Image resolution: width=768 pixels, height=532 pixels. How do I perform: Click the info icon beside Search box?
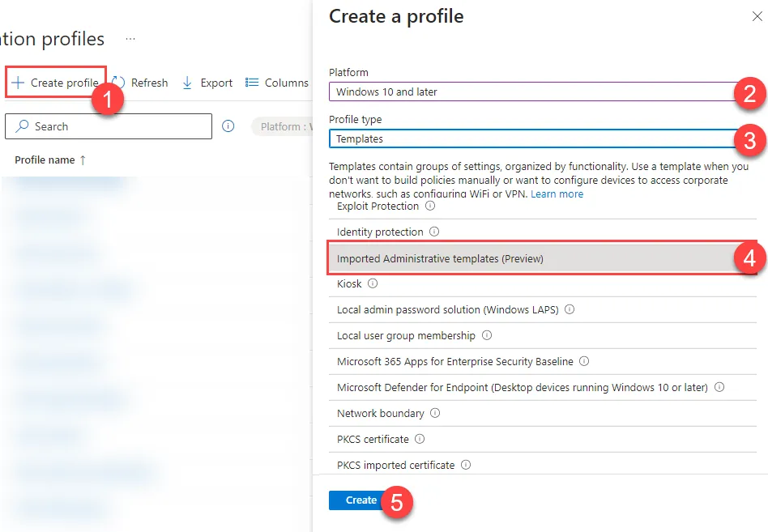click(228, 126)
